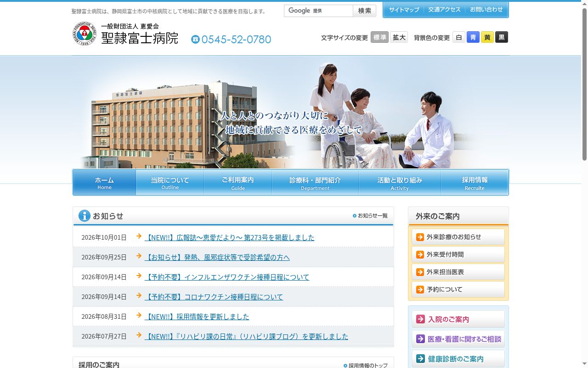Click the 検索 search button

[365, 11]
